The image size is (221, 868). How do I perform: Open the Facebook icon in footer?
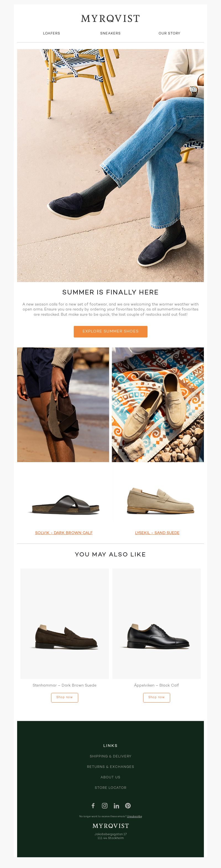(x=93, y=805)
